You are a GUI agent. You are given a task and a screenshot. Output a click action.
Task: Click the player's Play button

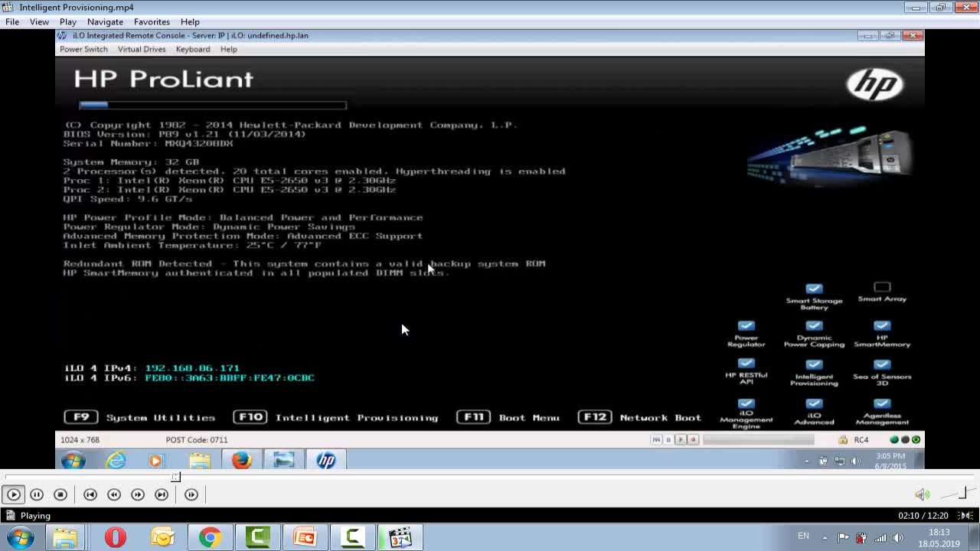[13, 494]
